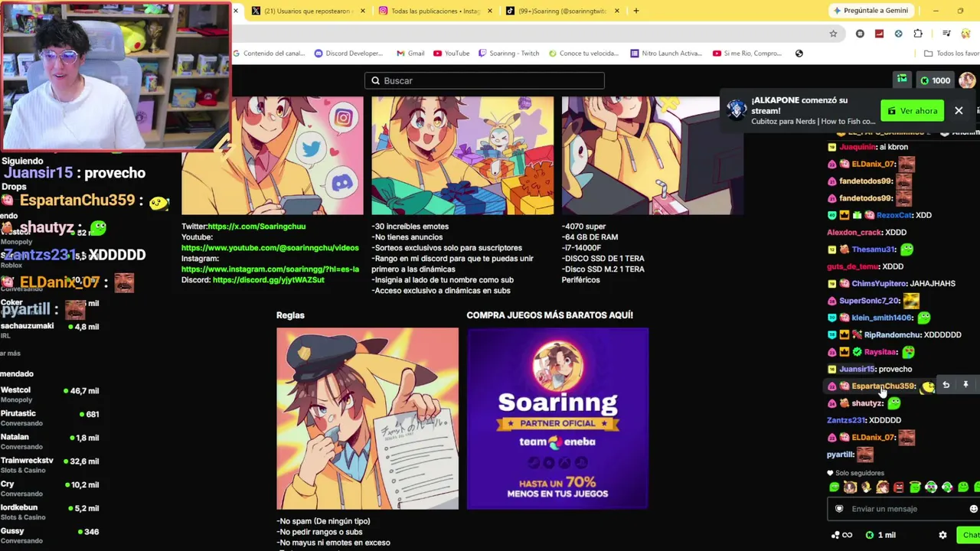Open sachauzumaki IRL channel in the sidebar
The image size is (980, 551).
(x=50, y=331)
